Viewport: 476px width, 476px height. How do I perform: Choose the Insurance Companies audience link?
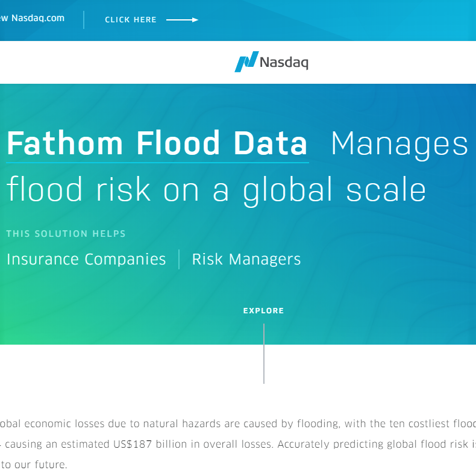tap(86, 260)
